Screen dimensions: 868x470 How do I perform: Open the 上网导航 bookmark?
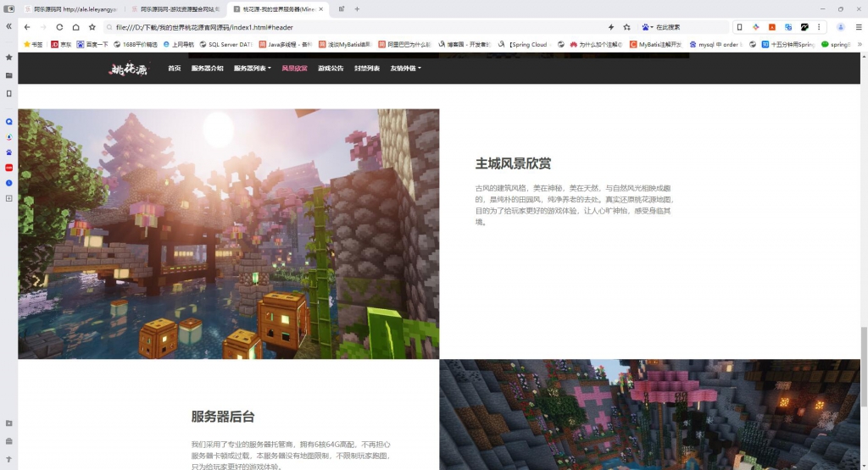pos(179,44)
